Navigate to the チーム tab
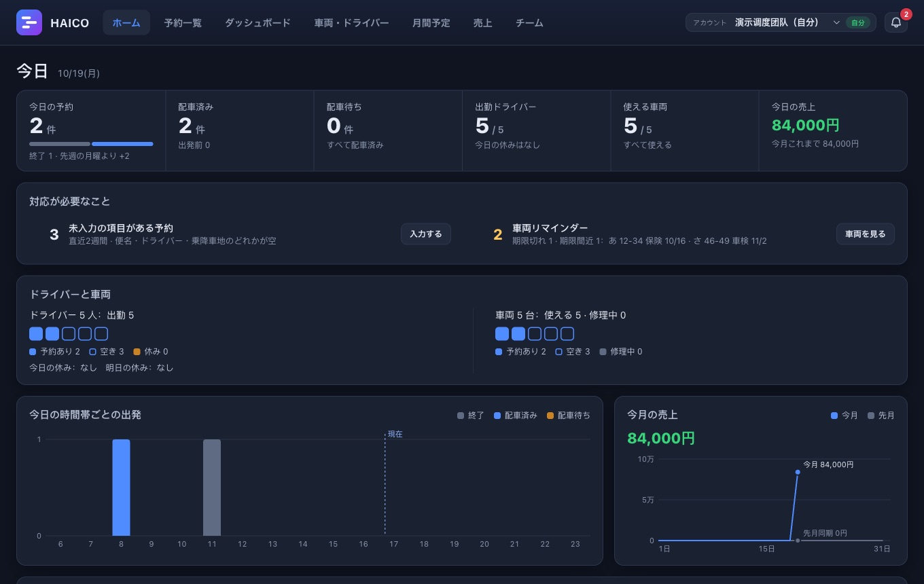The width and height of the screenshot is (924, 584). pyautogui.click(x=529, y=22)
